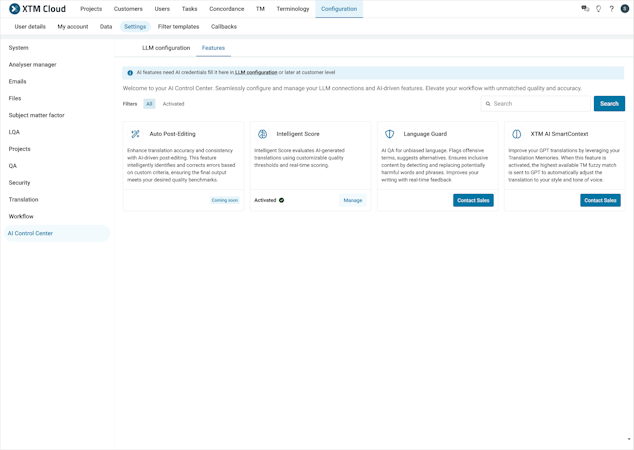Go to My account sub-tab
The width and height of the screenshot is (634, 450).
click(x=73, y=27)
